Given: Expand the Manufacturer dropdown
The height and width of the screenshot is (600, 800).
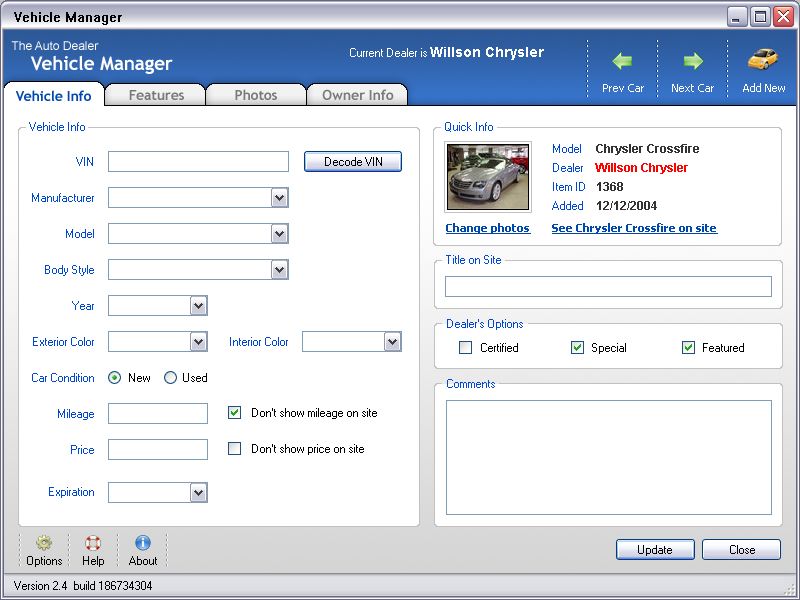Looking at the screenshot, I should (279, 197).
